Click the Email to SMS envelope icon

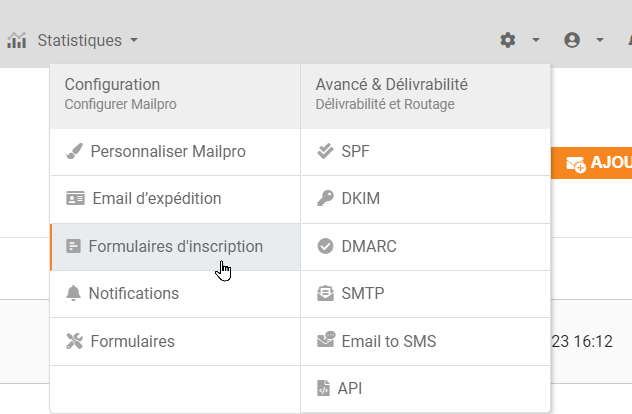326,339
